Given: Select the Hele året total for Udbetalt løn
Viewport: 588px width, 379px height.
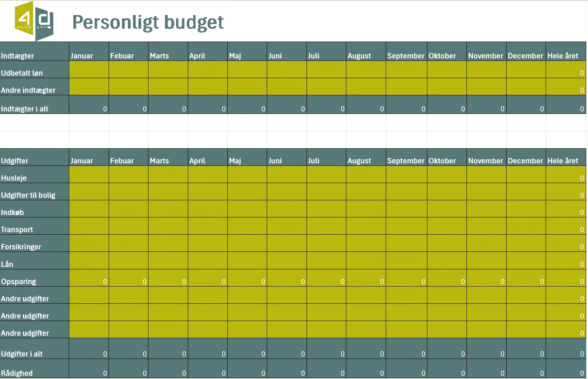Looking at the screenshot, I should [566, 69].
